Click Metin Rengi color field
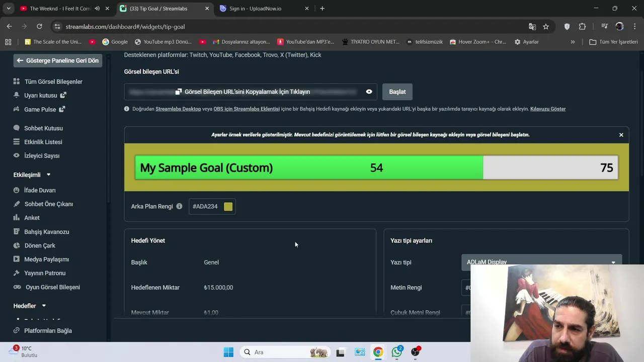 coord(466,288)
